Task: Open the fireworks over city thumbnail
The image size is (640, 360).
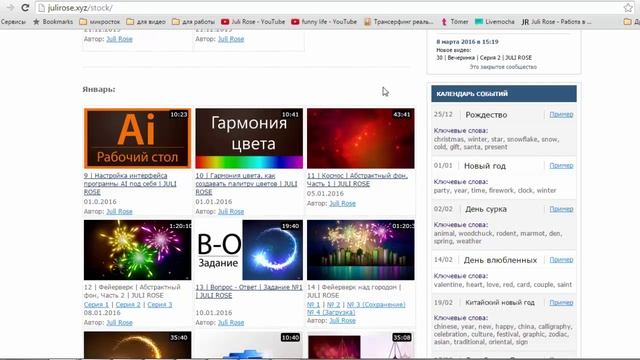Action: 360,250
